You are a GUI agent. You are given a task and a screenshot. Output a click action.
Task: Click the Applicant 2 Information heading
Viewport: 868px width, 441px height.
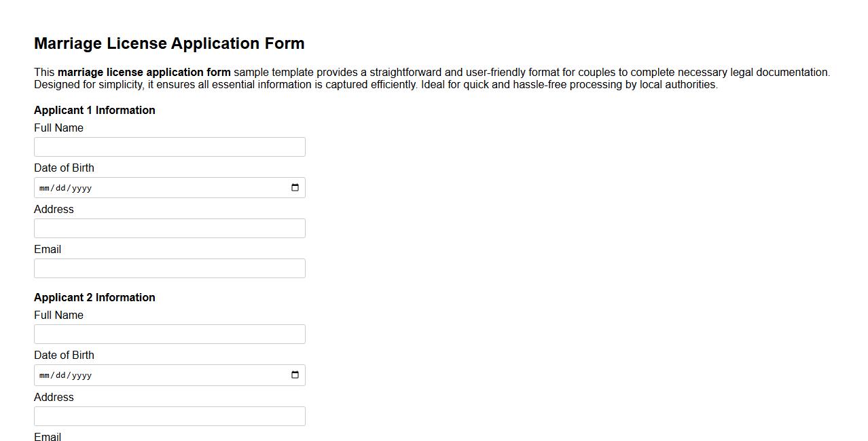94,297
